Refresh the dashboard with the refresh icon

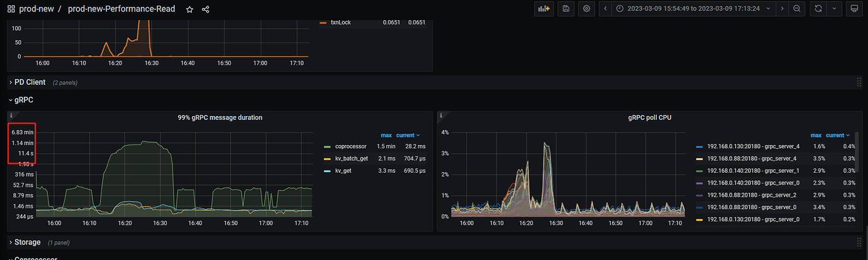click(x=818, y=9)
